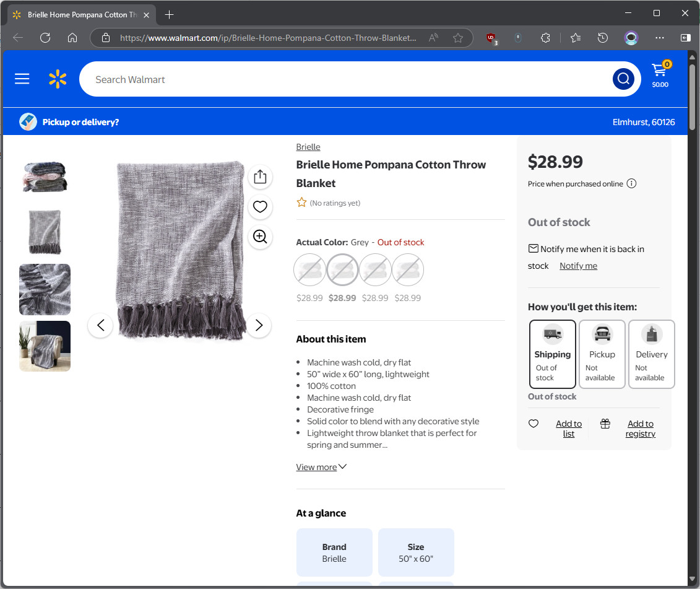The width and height of the screenshot is (700, 589).
Task: Open the shopping cart
Action: point(660,75)
